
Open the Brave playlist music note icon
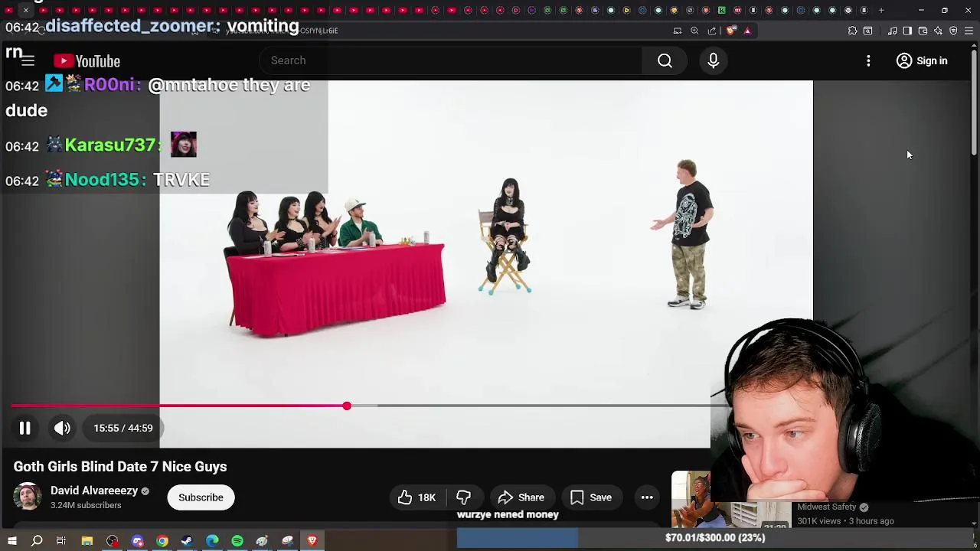tap(892, 31)
